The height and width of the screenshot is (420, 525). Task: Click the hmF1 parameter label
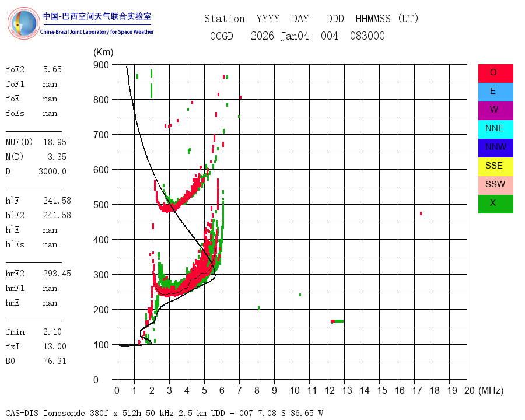point(15,288)
